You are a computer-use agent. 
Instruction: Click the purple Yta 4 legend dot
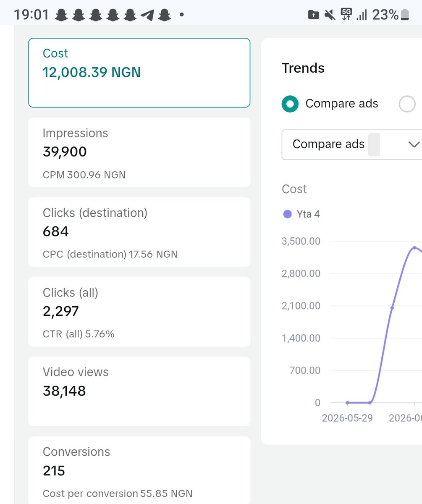click(288, 214)
